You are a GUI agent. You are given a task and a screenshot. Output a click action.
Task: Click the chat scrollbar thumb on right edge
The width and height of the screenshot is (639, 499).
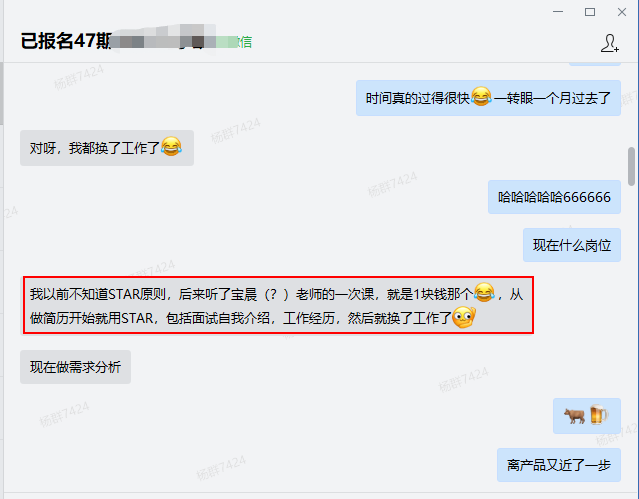(631, 166)
